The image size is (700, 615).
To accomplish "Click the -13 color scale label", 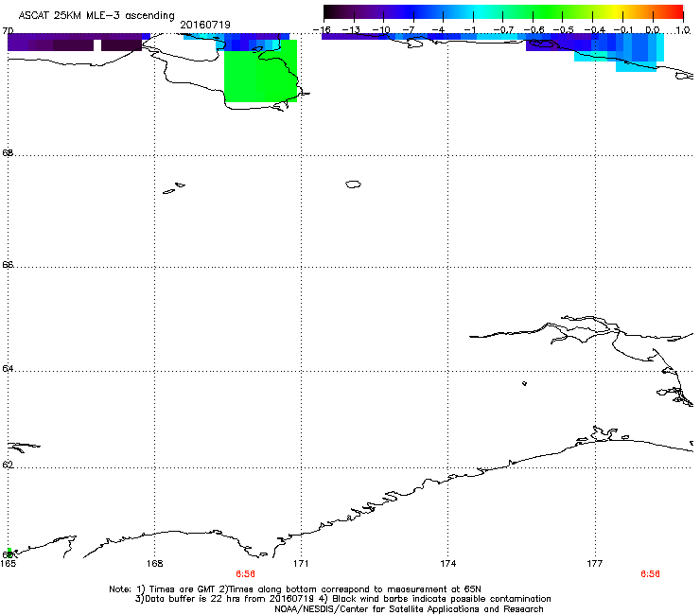I will [351, 30].
